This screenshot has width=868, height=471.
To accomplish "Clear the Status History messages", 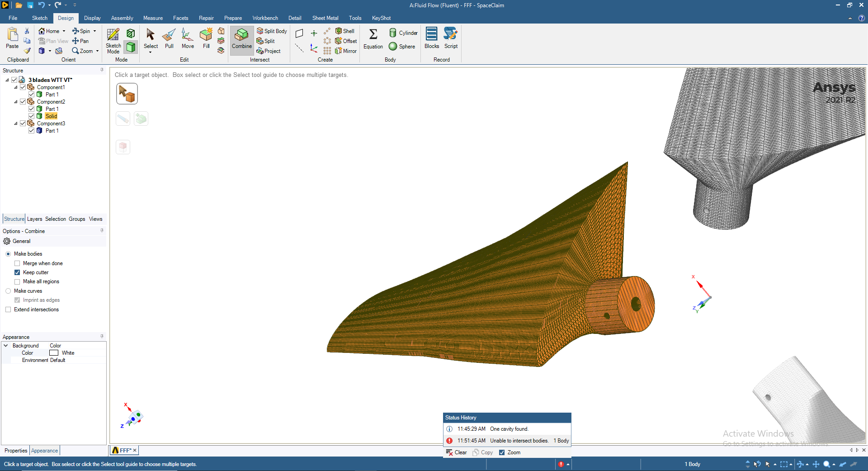I will point(457,452).
